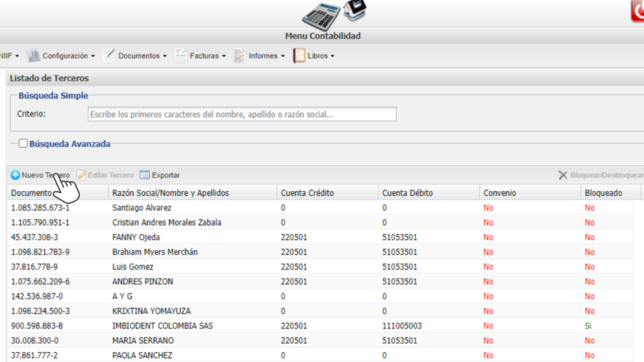Viewport: 644px width, 362px height.
Task: Select the A Y G row
Action: pos(320,296)
